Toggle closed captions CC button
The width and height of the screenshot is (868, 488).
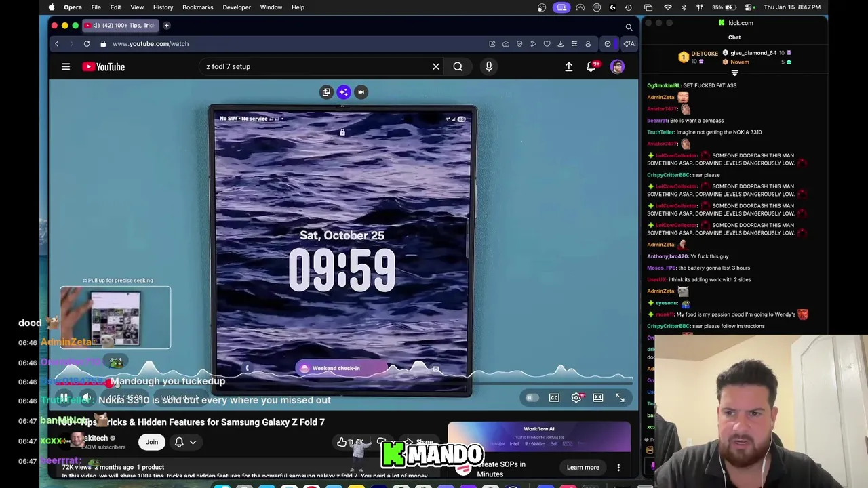click(x=554, y=398)
